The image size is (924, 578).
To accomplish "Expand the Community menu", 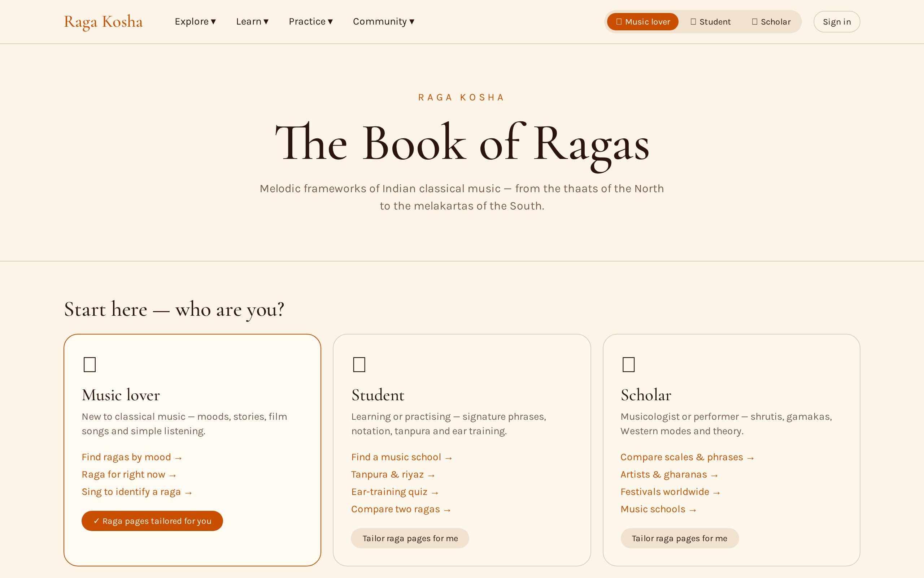I will pos(384,21).
